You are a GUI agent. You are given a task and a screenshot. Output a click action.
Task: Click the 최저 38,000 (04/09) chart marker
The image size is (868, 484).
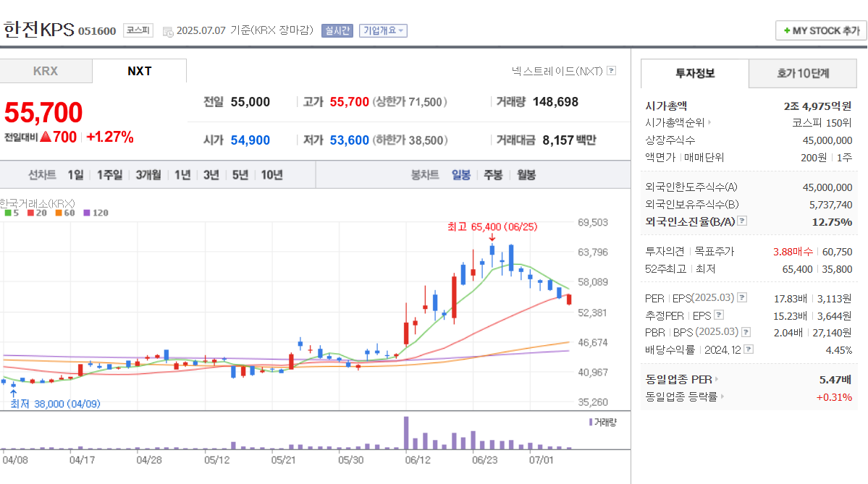coord(55,404)
